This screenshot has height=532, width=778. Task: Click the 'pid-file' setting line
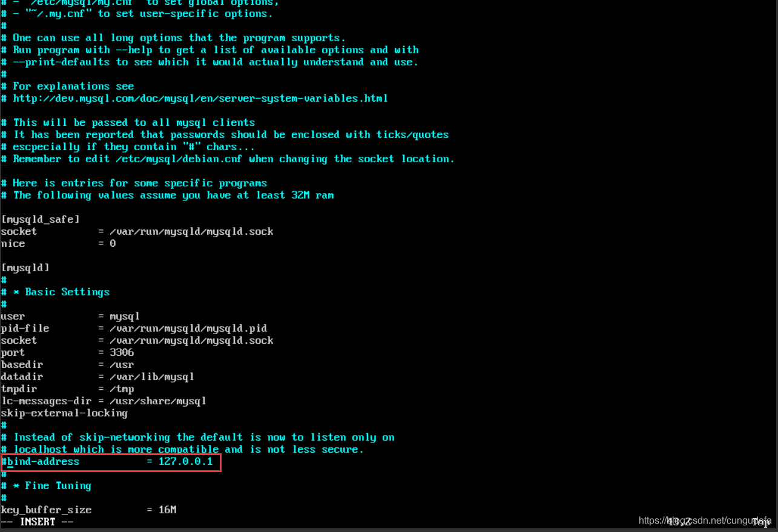click(x=134, y=329)
